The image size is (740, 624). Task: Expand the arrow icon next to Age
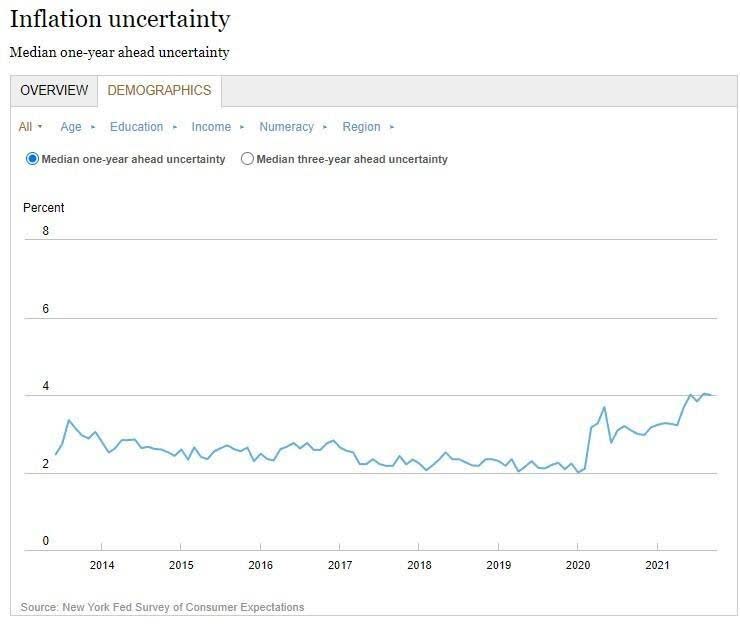point(93,128)
